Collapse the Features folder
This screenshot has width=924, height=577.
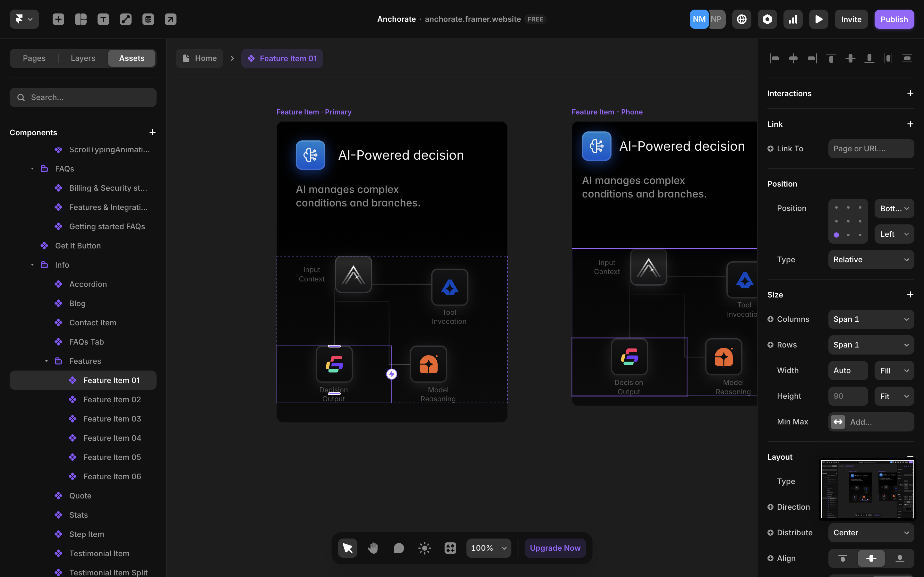pyautogui.click(x=46, y=361)
